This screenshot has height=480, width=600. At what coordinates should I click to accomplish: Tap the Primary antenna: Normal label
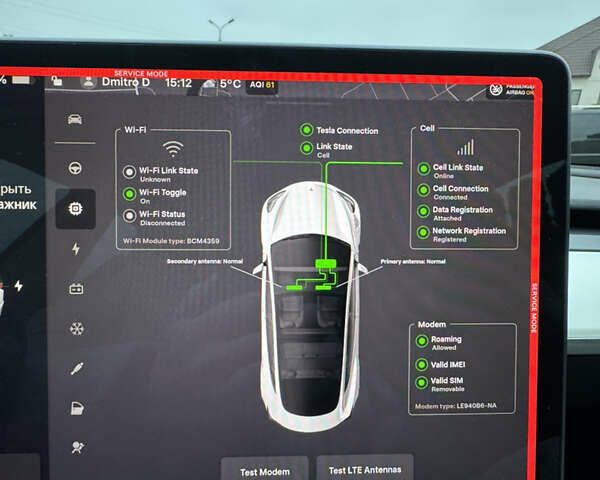413,261
